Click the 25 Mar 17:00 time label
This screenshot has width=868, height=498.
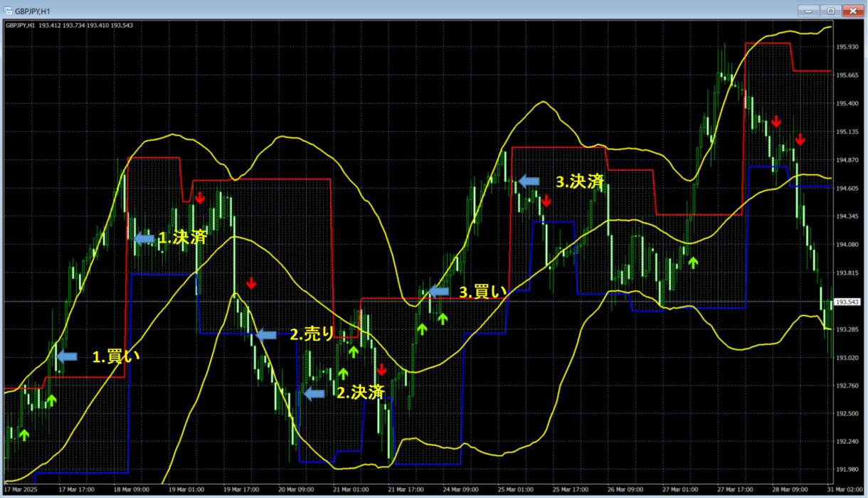570,490
